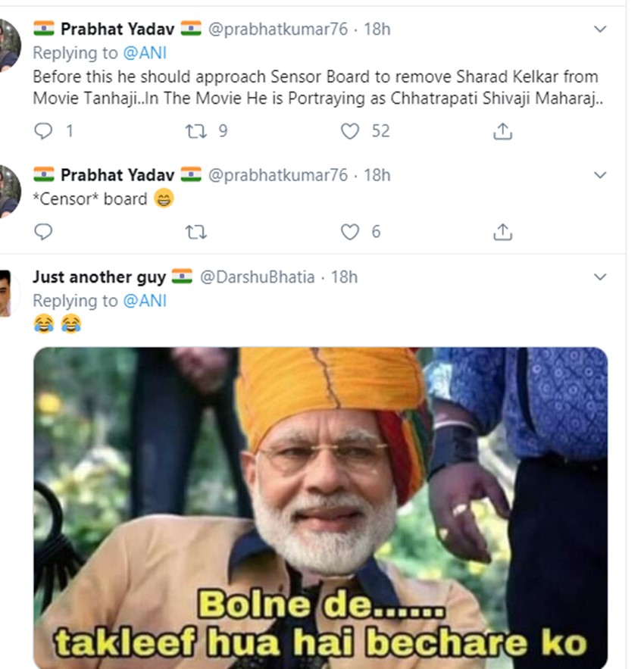Image resolution: width=644 pixels, height=669 pixels.
Task: Open the @prabhatkumar76 handle on *Censor* tweet
Action: click(x=277, y=175)
